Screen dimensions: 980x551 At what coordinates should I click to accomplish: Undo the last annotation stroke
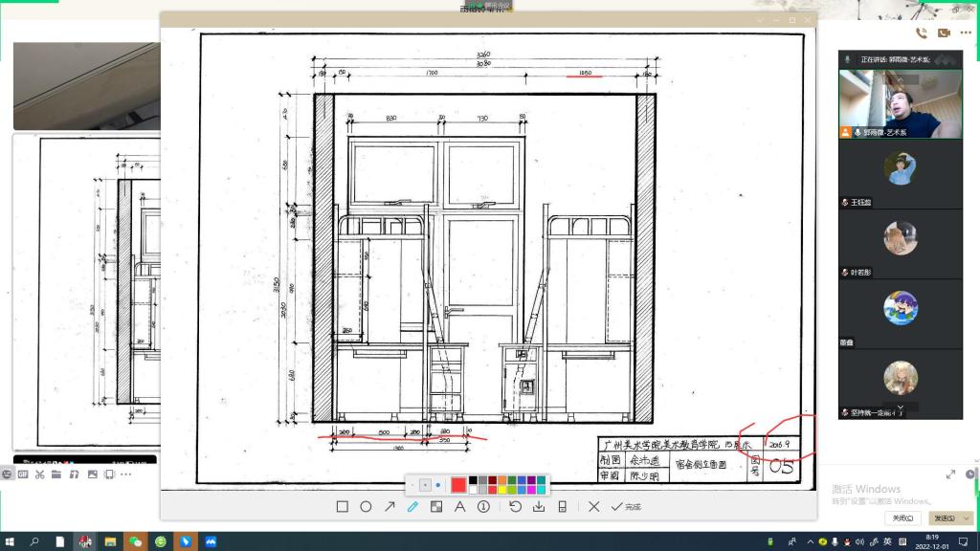point(515,507)
